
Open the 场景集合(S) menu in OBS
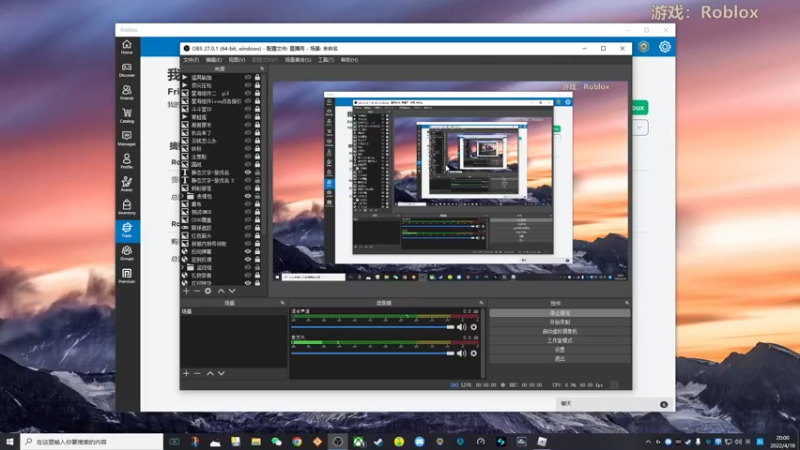coord(298,60)
